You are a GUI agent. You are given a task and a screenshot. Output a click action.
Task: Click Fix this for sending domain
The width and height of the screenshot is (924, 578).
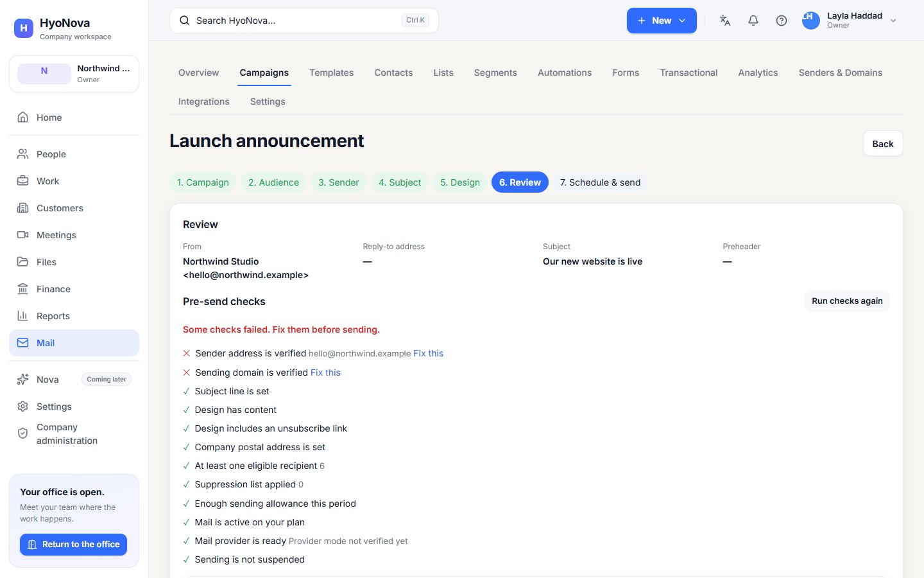click(325, 372)
